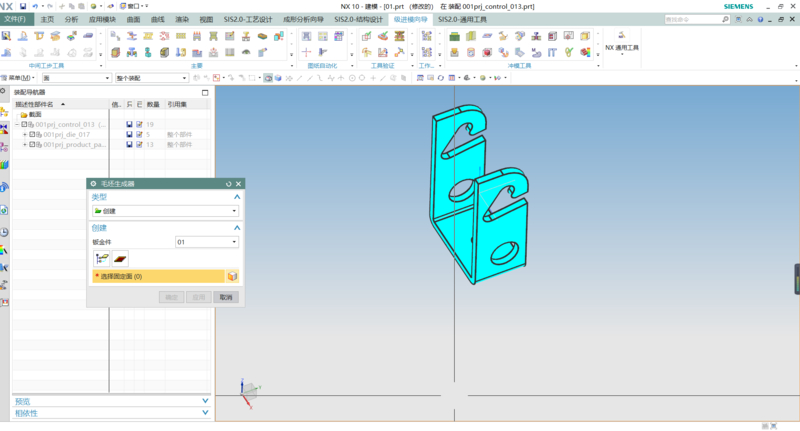Click the green block icon in 冲模工具 group
Image resolution: width=800 pixels, height=431 pixels.
tap(454, 36)
